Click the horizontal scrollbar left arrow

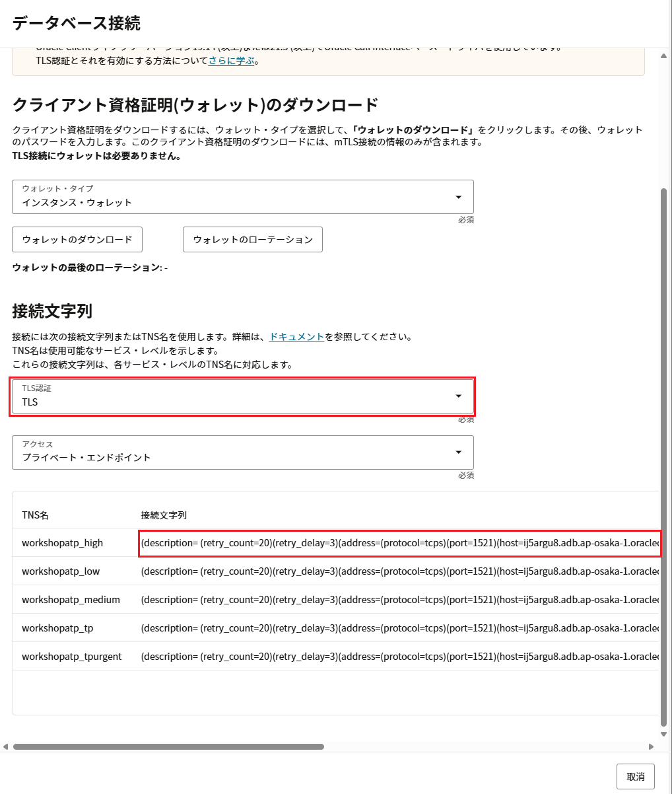coord(6,747)
